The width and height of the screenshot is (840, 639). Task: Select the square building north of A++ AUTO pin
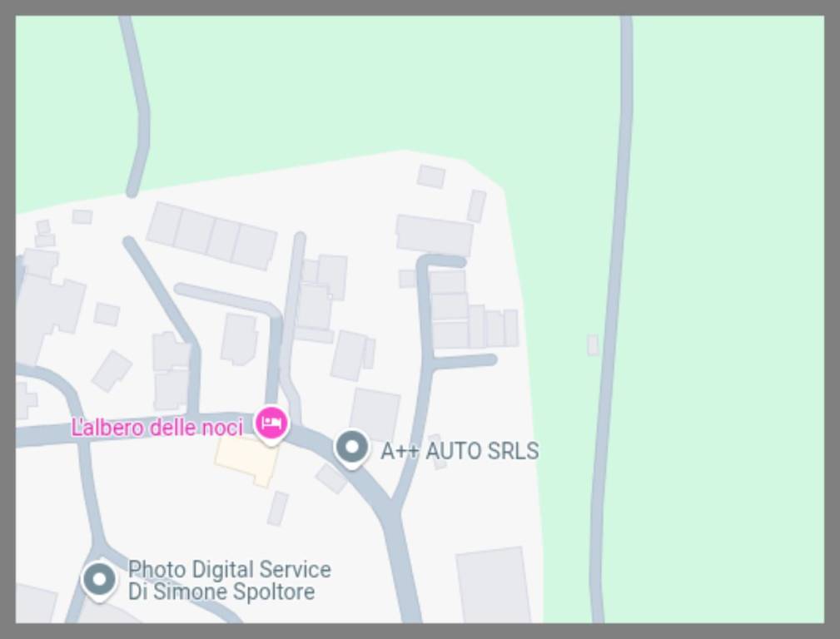[x=375, y=414]
